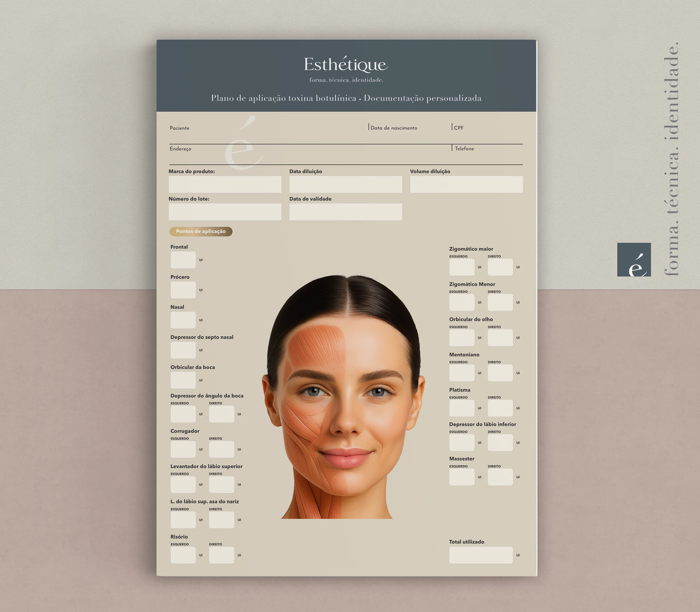Click the CPF label

pyautogui.click(x=459, y=128)
